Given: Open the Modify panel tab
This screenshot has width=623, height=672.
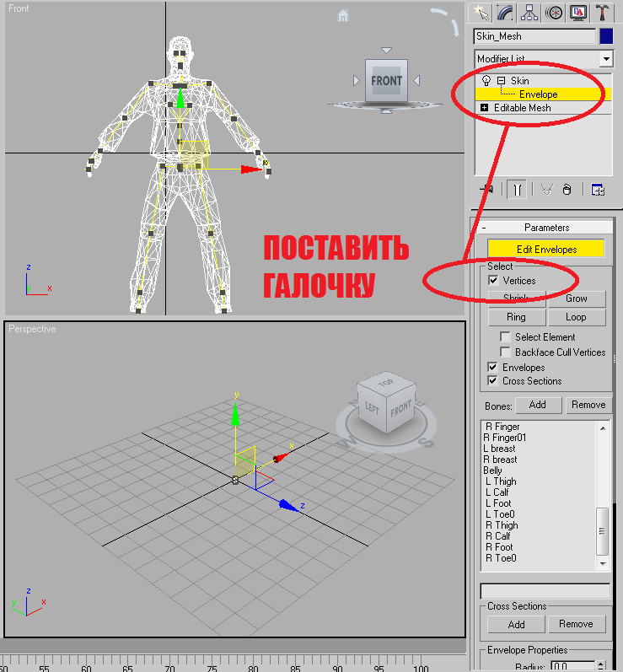Looking at the screenshot, I should click(505, 13).
